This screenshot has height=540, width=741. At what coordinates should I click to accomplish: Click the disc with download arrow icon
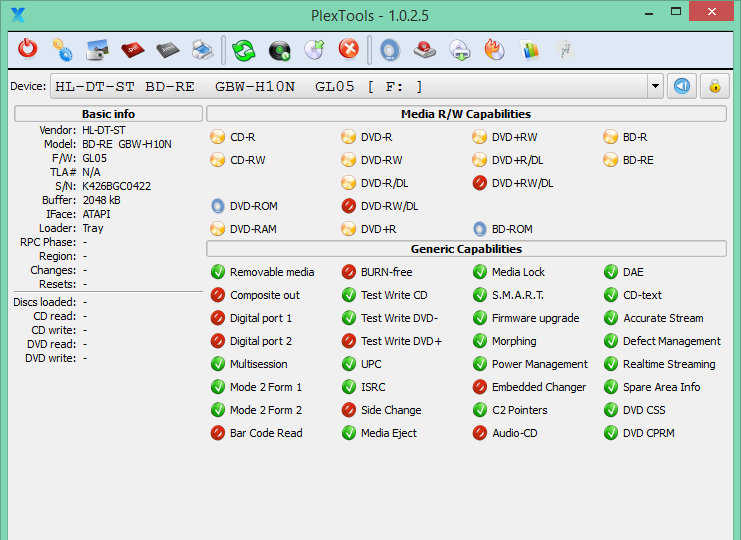[x=460, y=50]
